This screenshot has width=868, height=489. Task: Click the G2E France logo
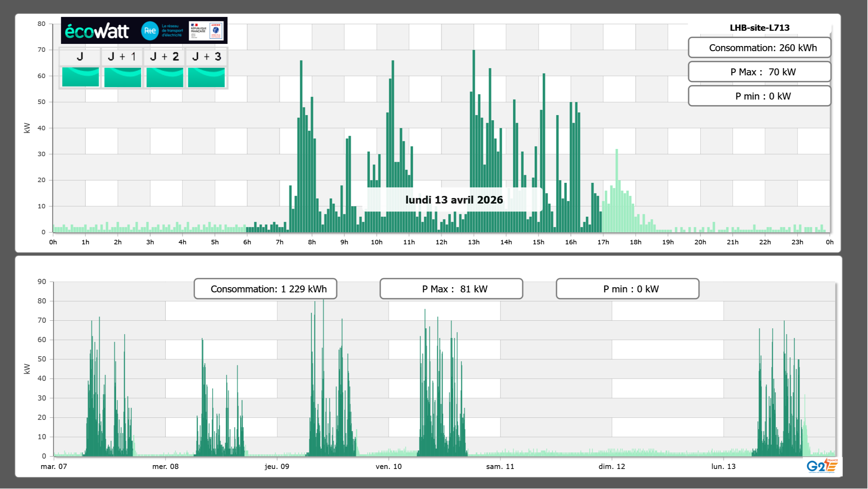tap(822, 466)
